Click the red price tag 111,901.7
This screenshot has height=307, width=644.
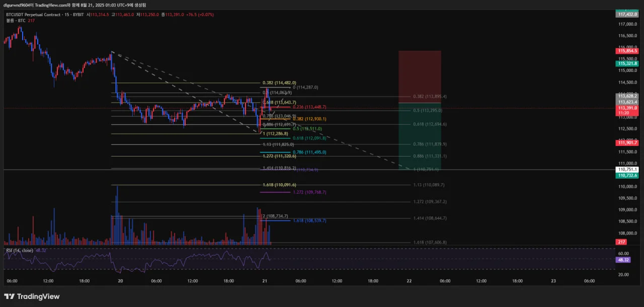point(627,143)
